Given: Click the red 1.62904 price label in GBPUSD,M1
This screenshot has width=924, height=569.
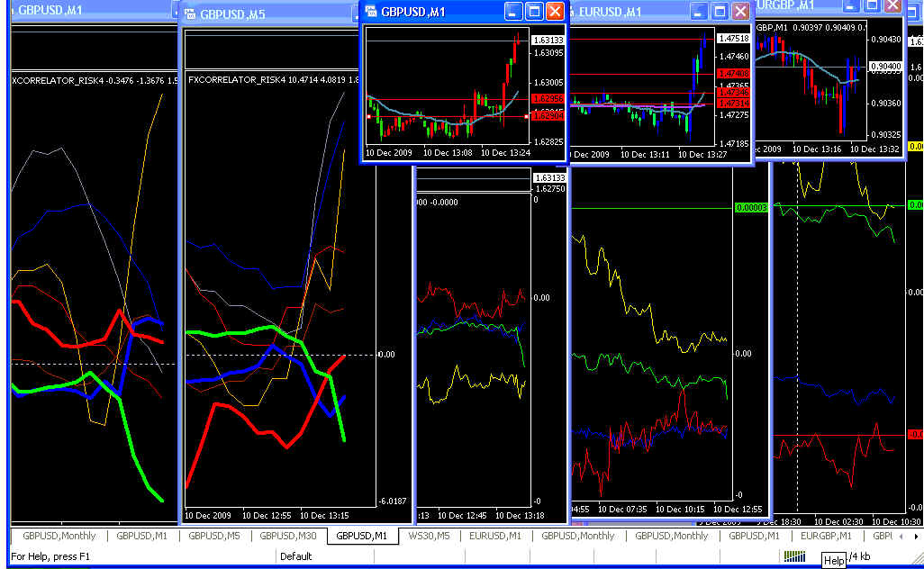Looking at the screenshot, I should pyautogui.click(x=548, y=116).
